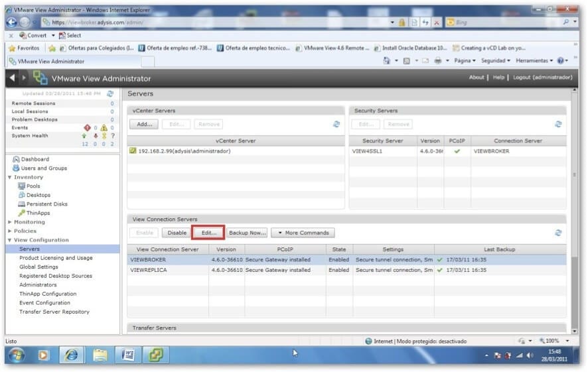Screen dimensions: 588x372
Task: Click the green System Health up arrow
Action: point(84,136)
